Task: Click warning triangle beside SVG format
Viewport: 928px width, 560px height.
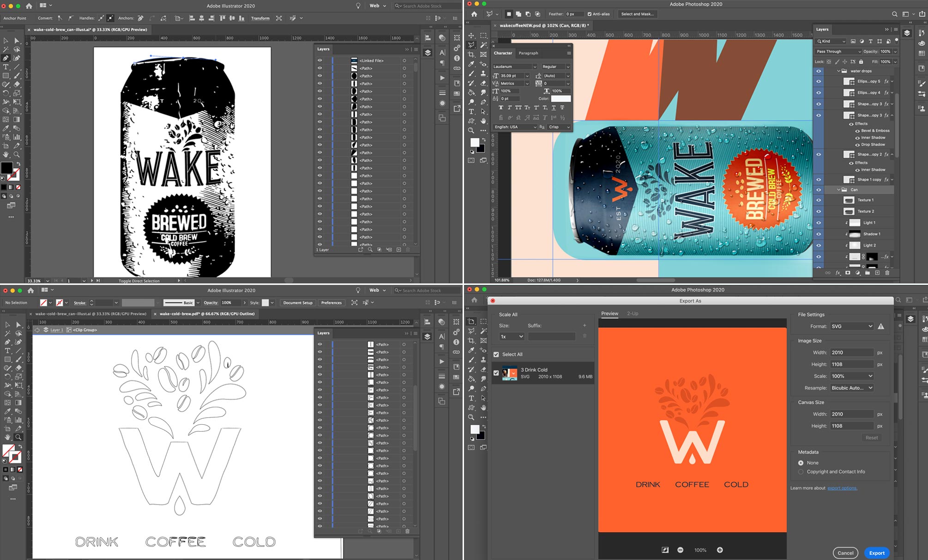Action: (881, 326)
